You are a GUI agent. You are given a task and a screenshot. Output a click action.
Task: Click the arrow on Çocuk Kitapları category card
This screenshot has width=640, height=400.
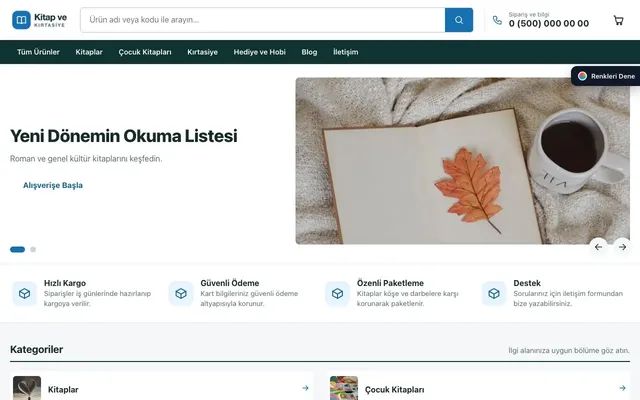[622, 388]
